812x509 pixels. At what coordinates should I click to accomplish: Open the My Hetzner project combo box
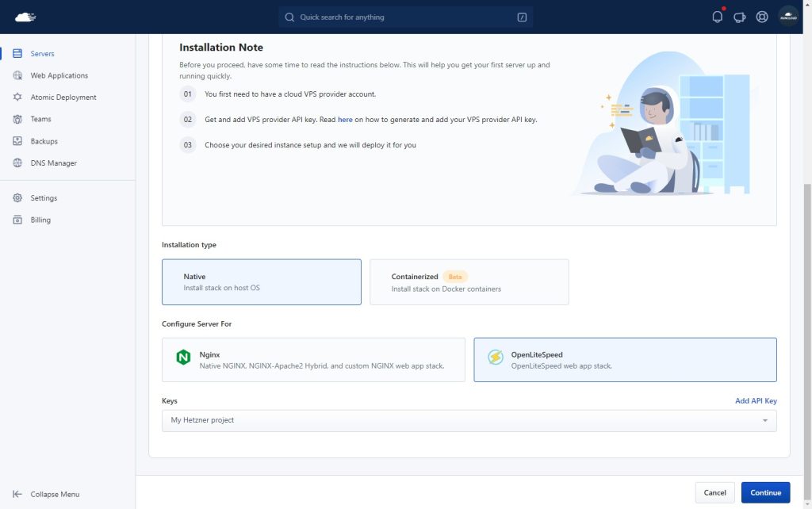click(x=469, y=420)
